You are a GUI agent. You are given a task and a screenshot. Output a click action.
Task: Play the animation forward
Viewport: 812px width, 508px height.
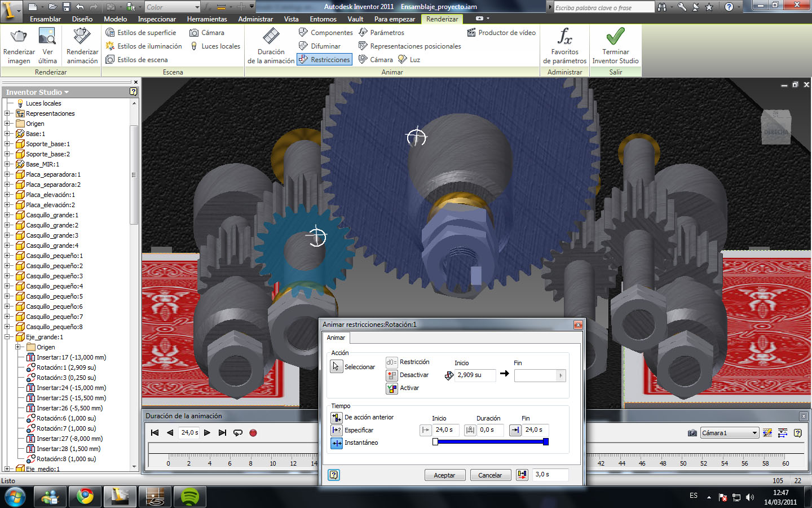tap(207, 433)
